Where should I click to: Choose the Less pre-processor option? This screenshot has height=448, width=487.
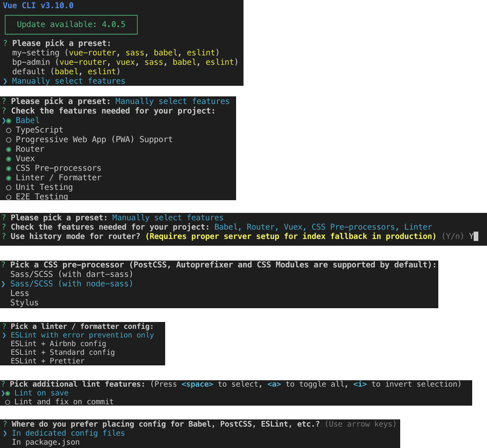pyautogui.click(x=20, y=293)
